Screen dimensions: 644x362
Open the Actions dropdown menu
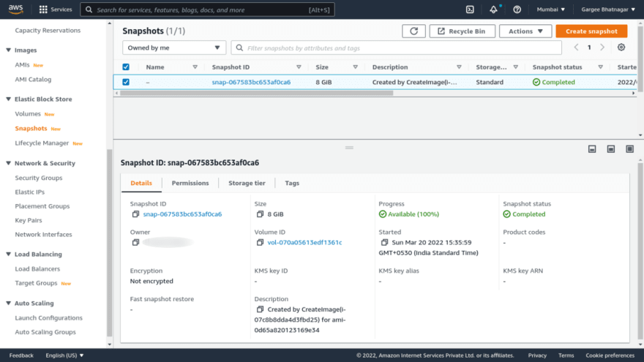click(x=525, y=31)
